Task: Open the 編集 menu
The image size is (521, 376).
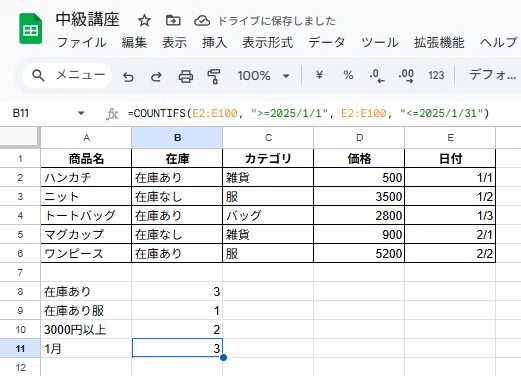Action: point(134,43)
